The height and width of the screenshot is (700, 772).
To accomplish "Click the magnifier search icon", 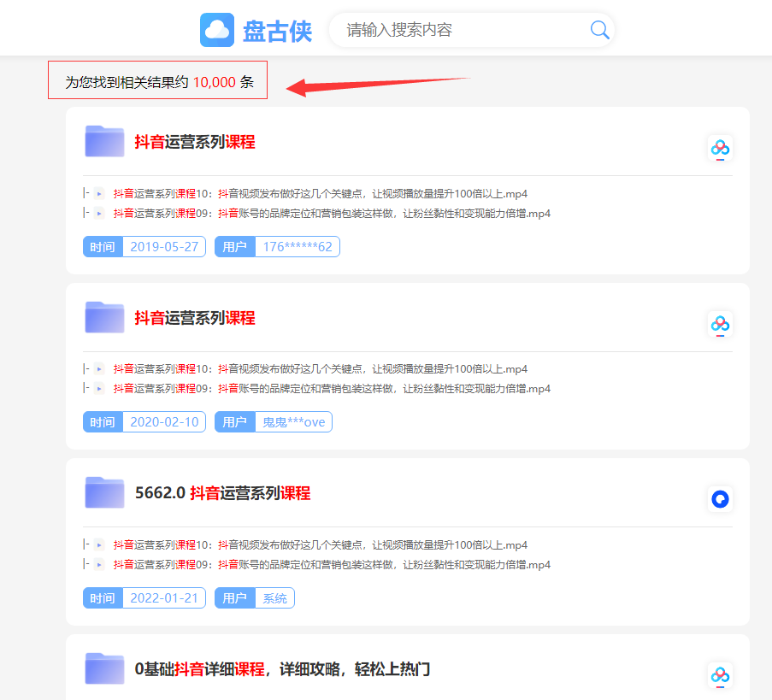I will click(599, 30).
